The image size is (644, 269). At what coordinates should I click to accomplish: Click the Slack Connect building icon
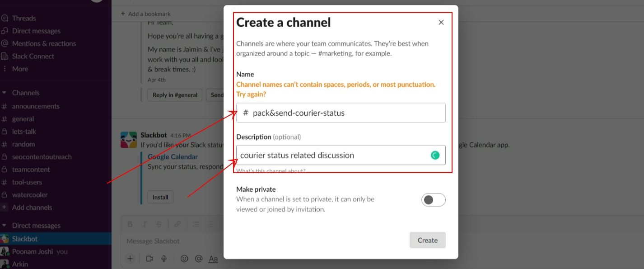click(x=5, y=56)
